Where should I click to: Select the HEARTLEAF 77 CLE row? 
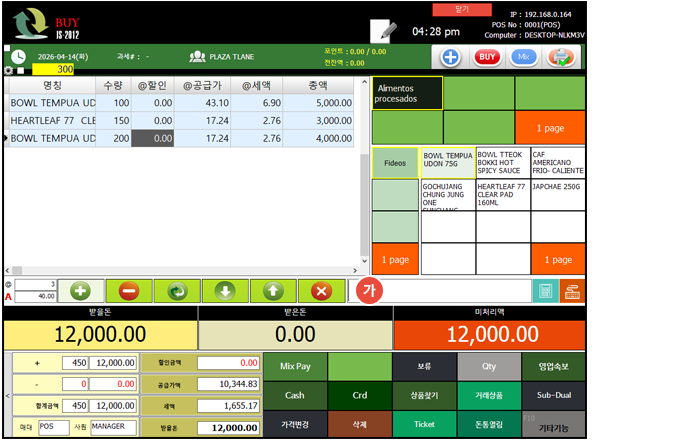click(x=181, y=121)
